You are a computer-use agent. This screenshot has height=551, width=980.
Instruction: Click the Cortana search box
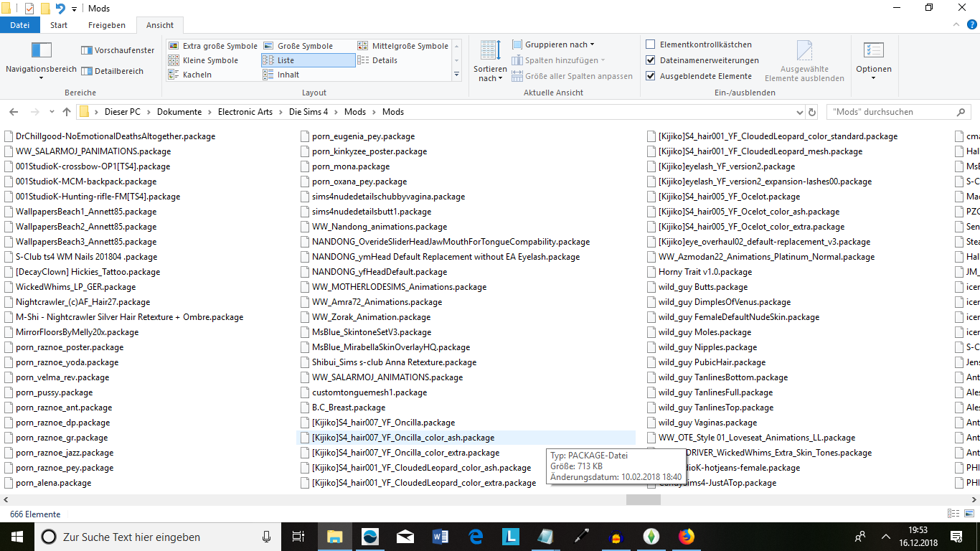click(156, 537)
